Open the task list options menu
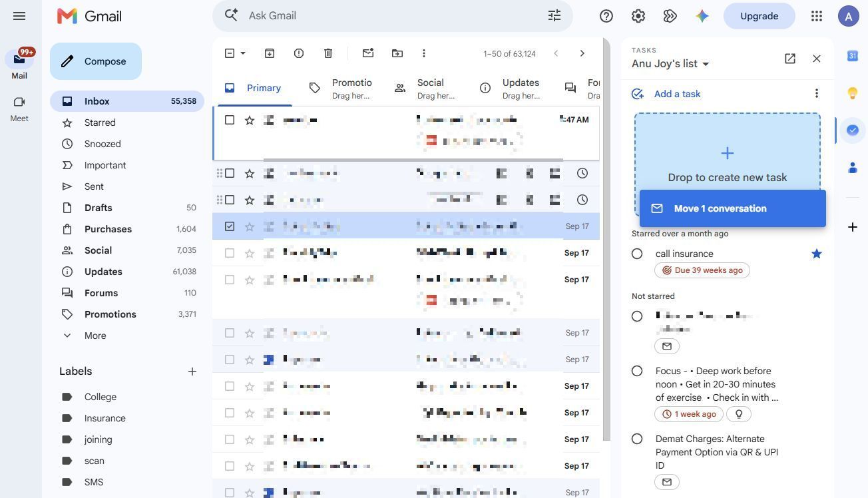The height and width of the screenshot is (498, 868). 817,93
